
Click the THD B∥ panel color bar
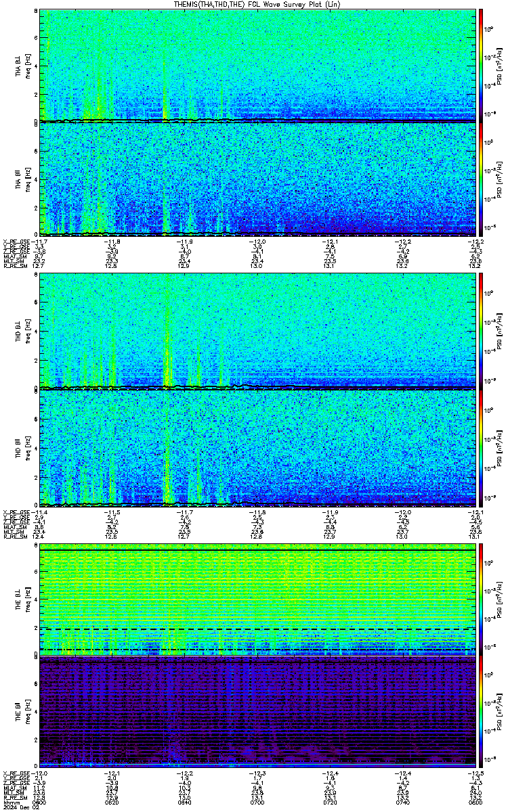coord(482,449)
